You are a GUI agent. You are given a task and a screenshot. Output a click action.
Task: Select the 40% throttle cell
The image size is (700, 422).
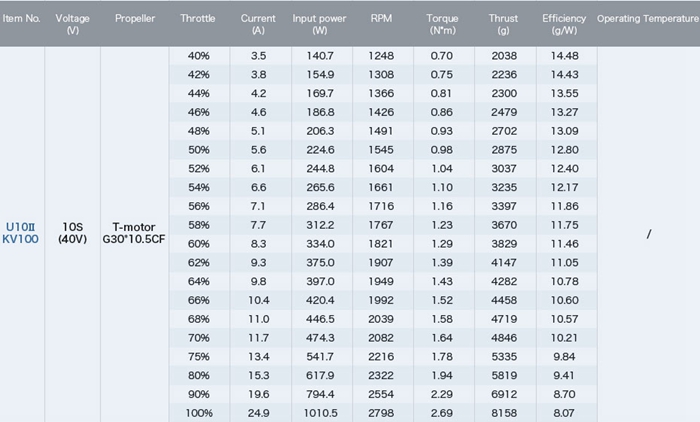199,56
